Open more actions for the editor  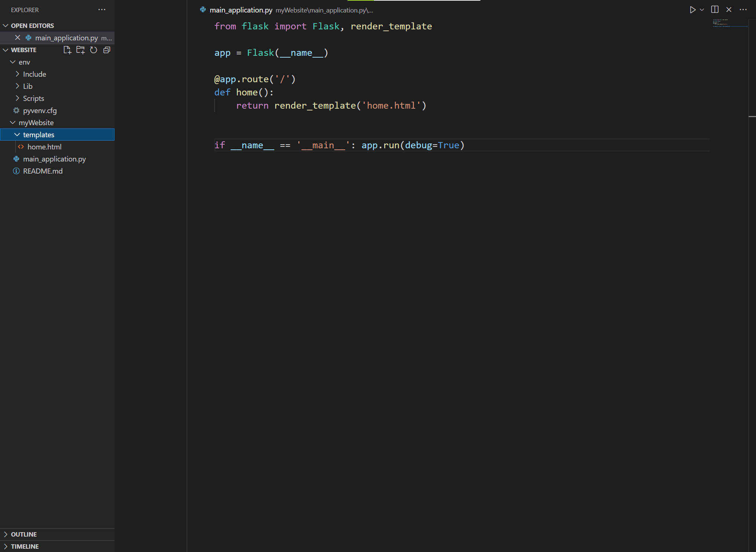[x=744, y=10]
